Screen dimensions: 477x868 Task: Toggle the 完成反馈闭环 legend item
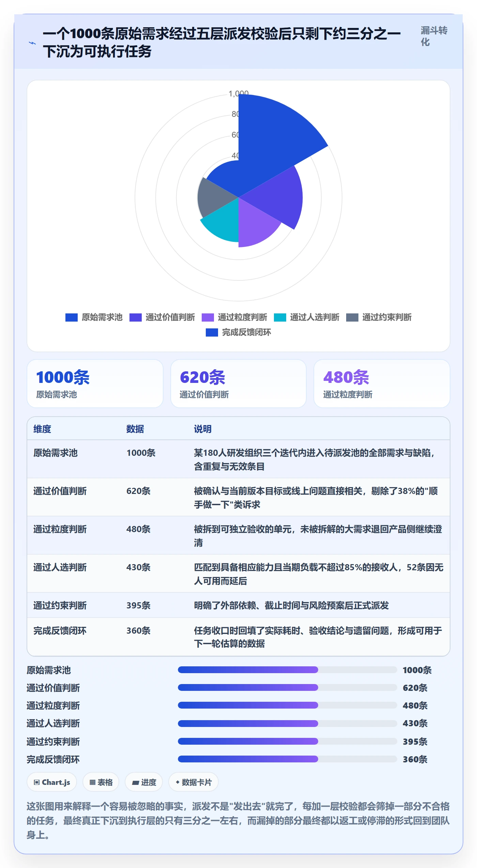coord(238,332)
